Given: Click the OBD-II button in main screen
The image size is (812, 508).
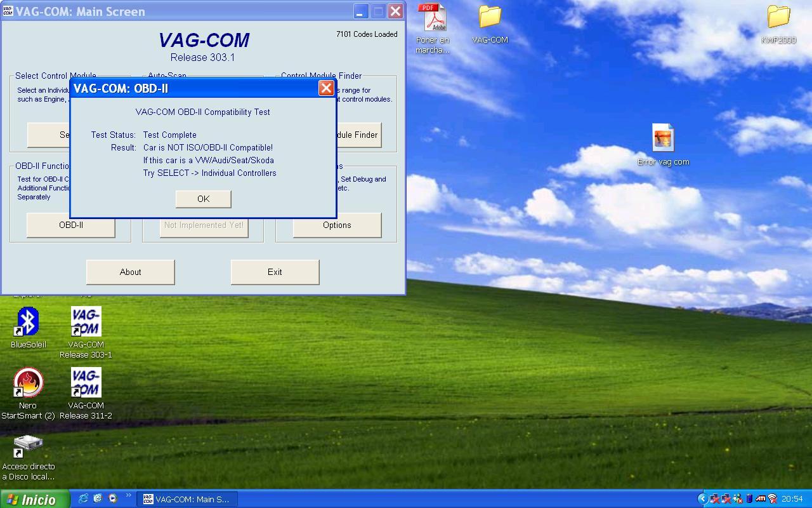Looking at the screenshot, I should 70,225.
